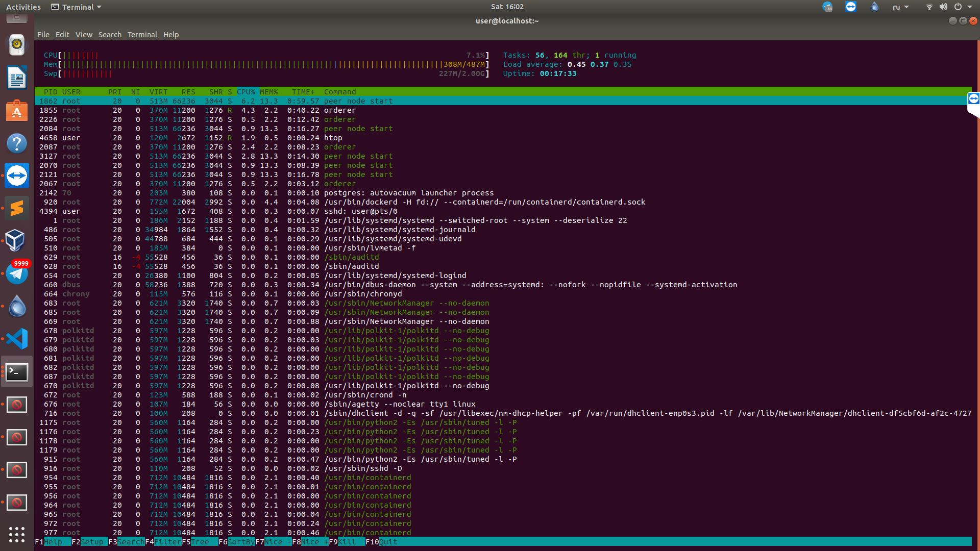Expand the ru keyboard layout dropdown

900,7
